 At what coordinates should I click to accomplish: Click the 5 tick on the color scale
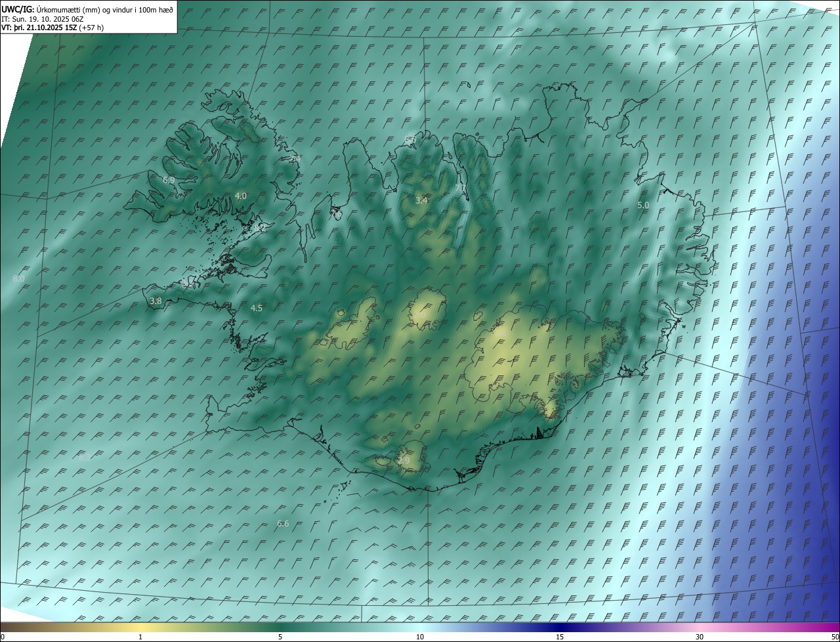pyautogui.click(x=280, y=637)
